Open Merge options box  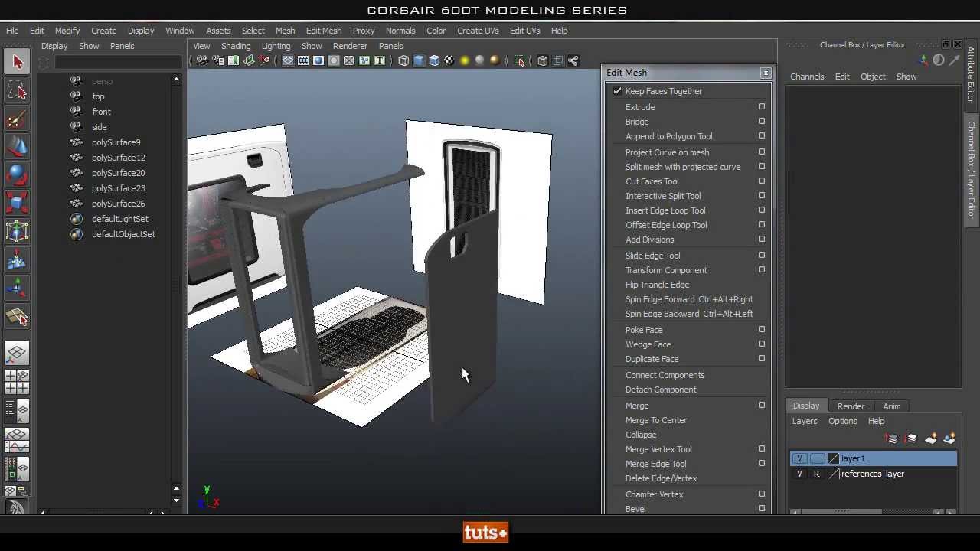[762, 406]
